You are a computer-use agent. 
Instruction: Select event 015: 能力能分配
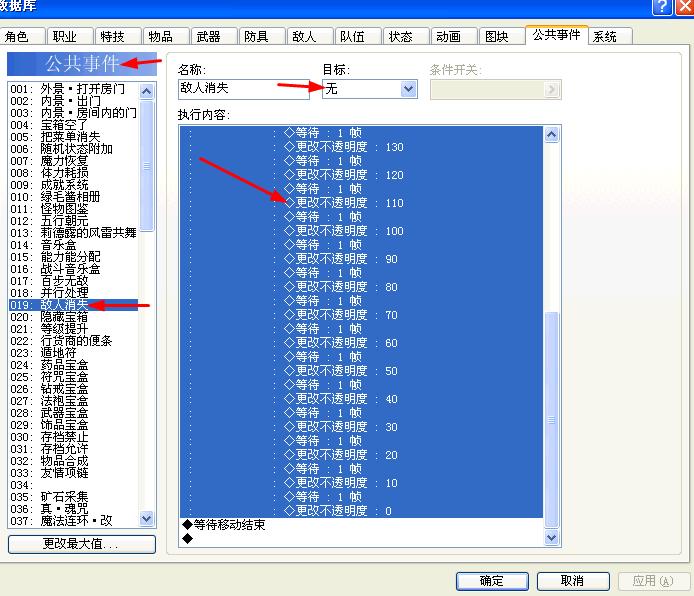(x=73, y=257)
